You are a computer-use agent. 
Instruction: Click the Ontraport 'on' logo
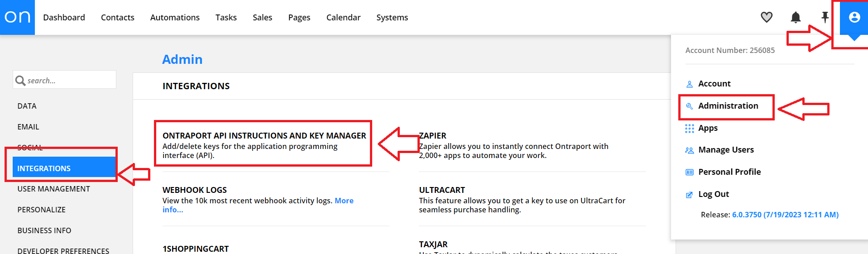click(17, 17)
